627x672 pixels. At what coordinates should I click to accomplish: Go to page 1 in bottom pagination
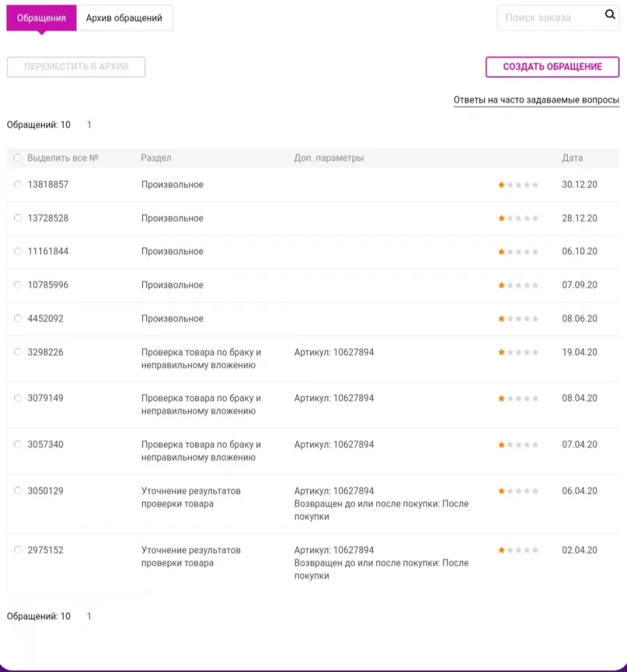pos(89,616)
